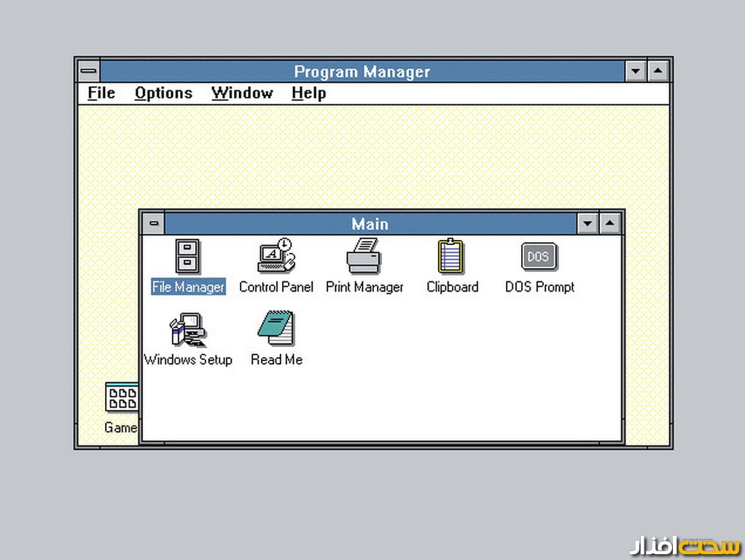The width and height of the screenshot is (745, 560).
Task: Click the Window menu
Action: pos(242,93)
